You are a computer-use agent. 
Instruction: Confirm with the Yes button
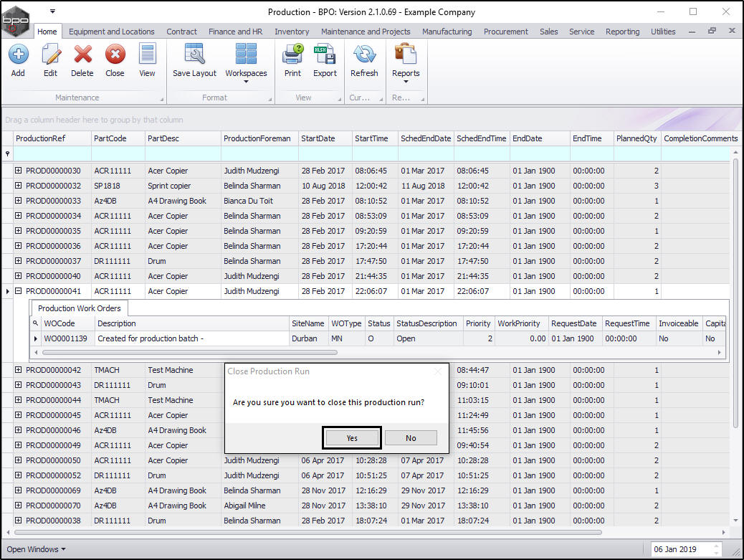(x=351, y=438)
